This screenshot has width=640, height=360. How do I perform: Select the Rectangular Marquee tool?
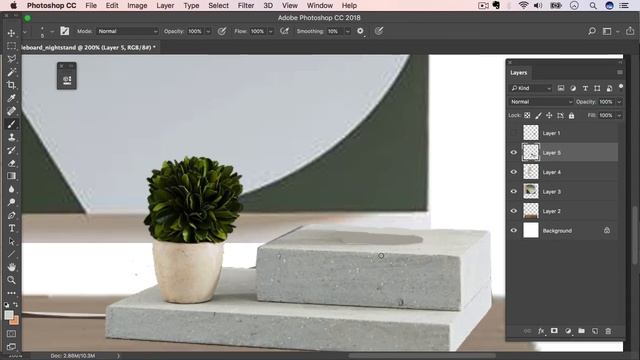pos(11,46)
